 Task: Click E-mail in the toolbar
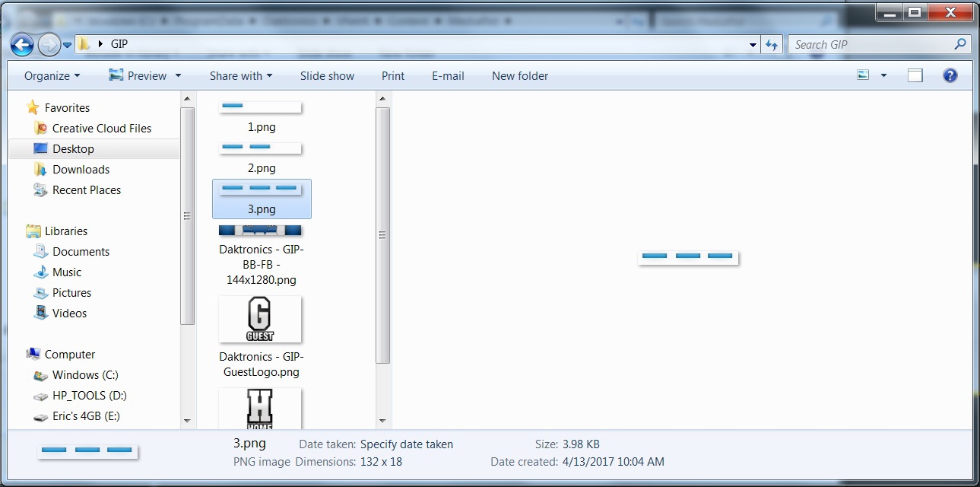(x=448, y=76)
